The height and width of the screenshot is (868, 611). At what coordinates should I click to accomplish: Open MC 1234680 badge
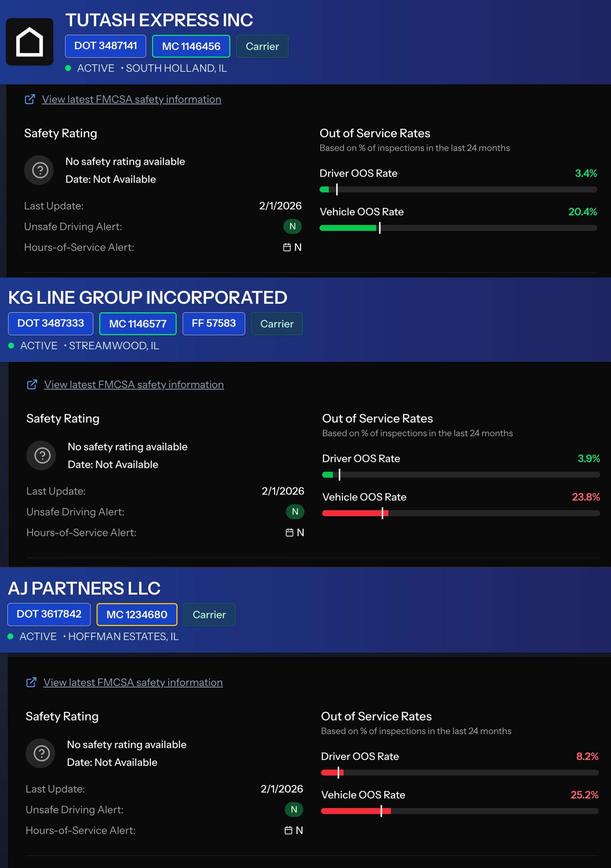pyautogui.click(x=137, y=615)
